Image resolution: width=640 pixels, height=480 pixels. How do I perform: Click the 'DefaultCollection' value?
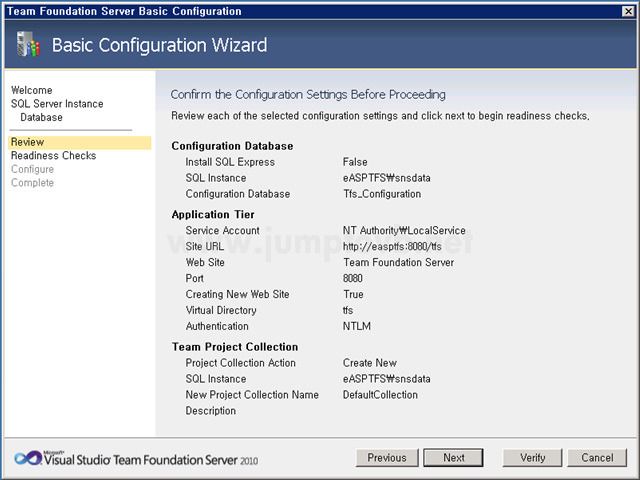click(380, 395)
